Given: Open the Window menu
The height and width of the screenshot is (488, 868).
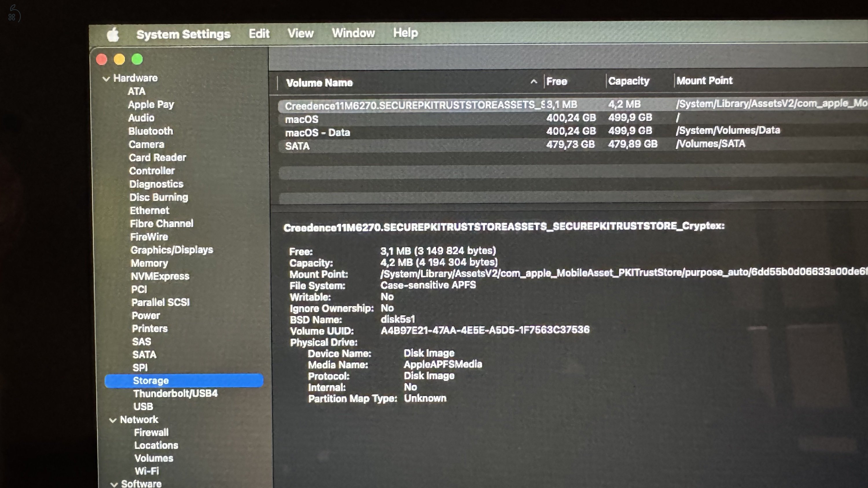Looking at the screenshot, I should tap(353, 33).
